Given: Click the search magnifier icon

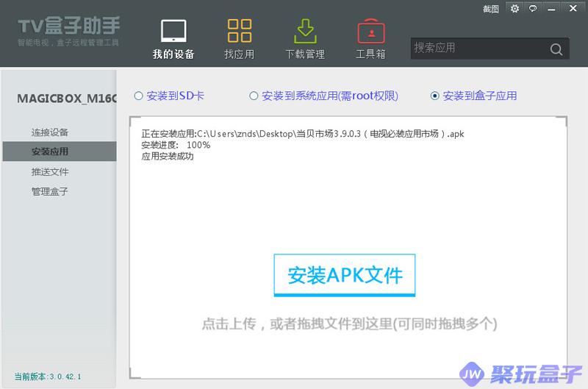Looking at the screenshot, I should [556, 49].
